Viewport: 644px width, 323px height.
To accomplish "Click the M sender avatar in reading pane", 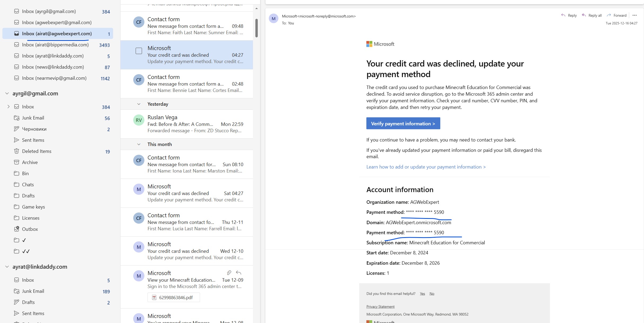I will [x=274, y=19].
